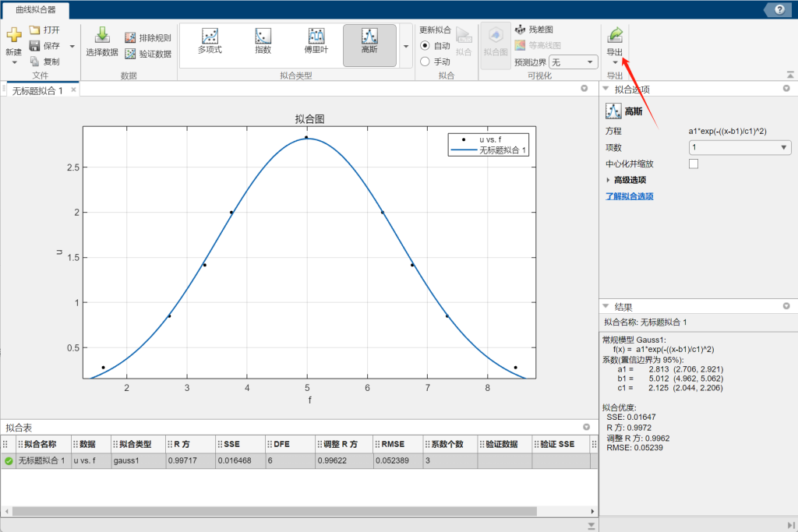Click the fit table horizontal scrollbar
The height and width of the screenshot is (532, 798).
[x=273, y=511]
